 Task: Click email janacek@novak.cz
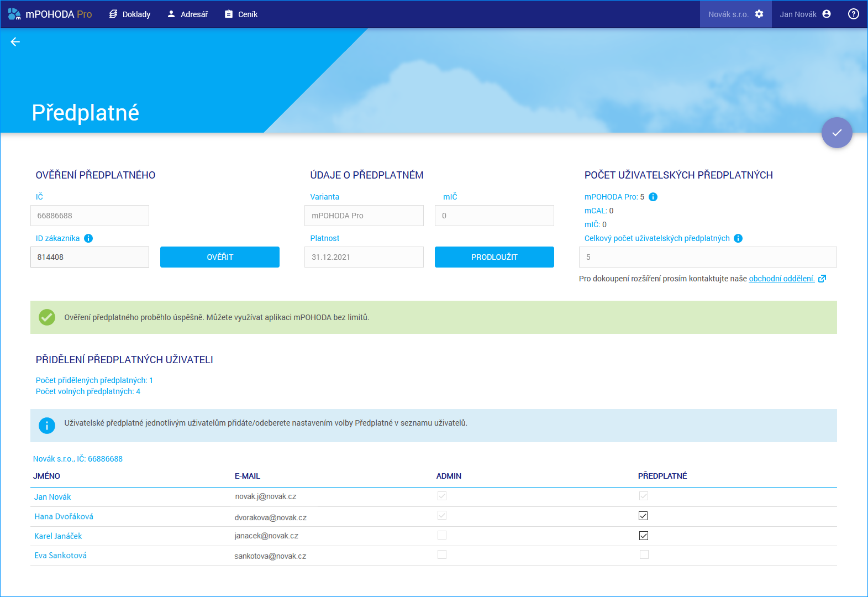tap(266, 536)
